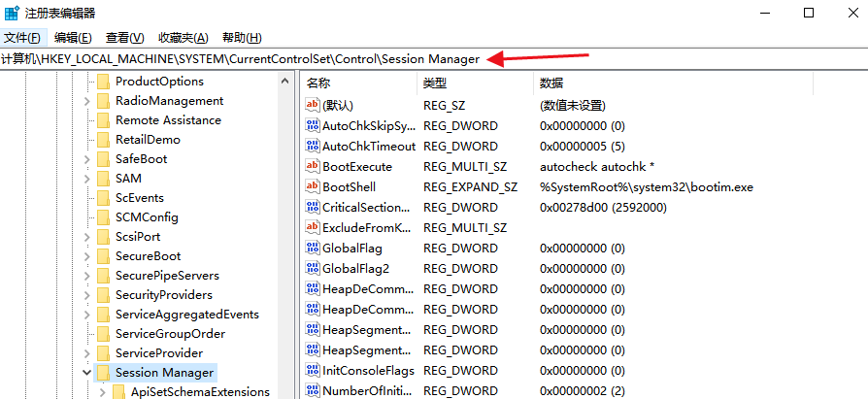
Task: Maximize the Registry Editor window
Action: click(808, 13)
